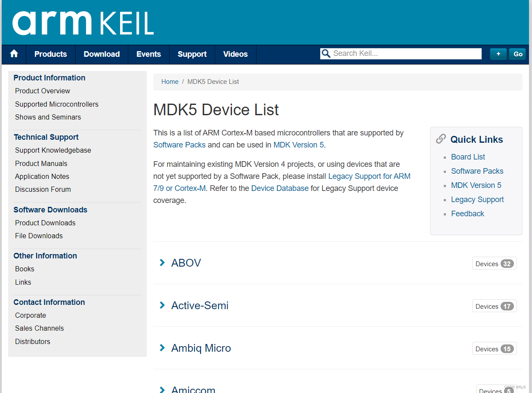Click the Contact Information sidebar heading
532x393 pixels.
[x=49, y=302]
